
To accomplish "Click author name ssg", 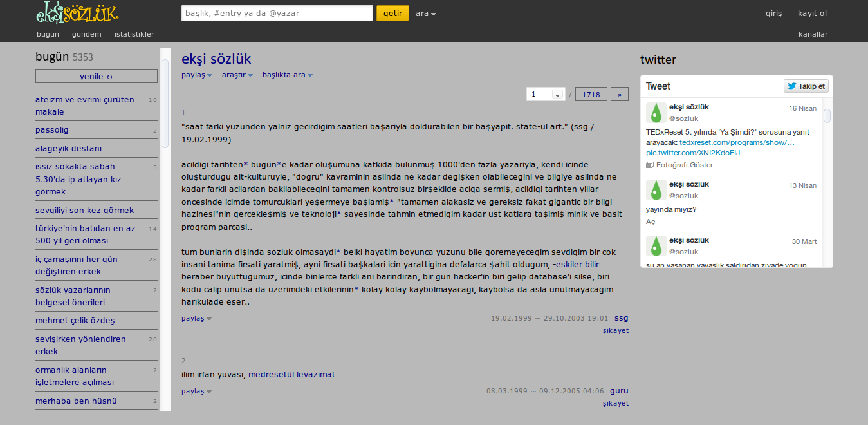I will [x=622, y=317].
